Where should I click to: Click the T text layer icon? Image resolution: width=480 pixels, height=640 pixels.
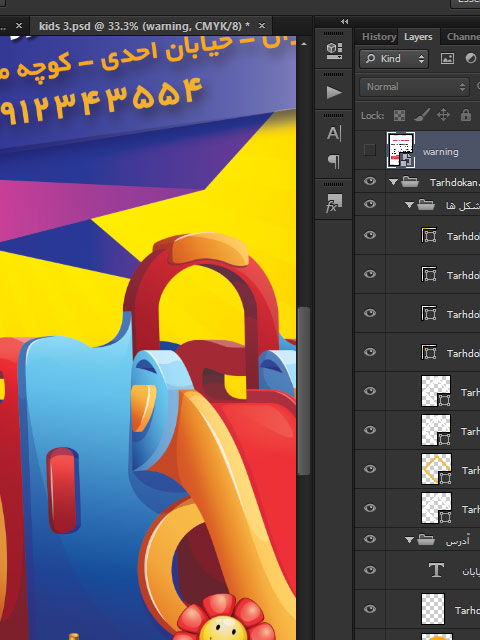coord(436,570)
